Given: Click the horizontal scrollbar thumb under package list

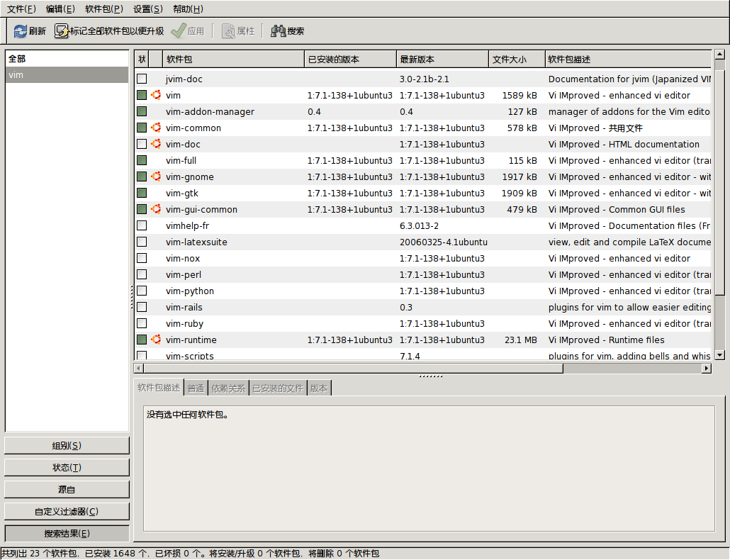Looking at the screenshot, I should click(354, 368).
